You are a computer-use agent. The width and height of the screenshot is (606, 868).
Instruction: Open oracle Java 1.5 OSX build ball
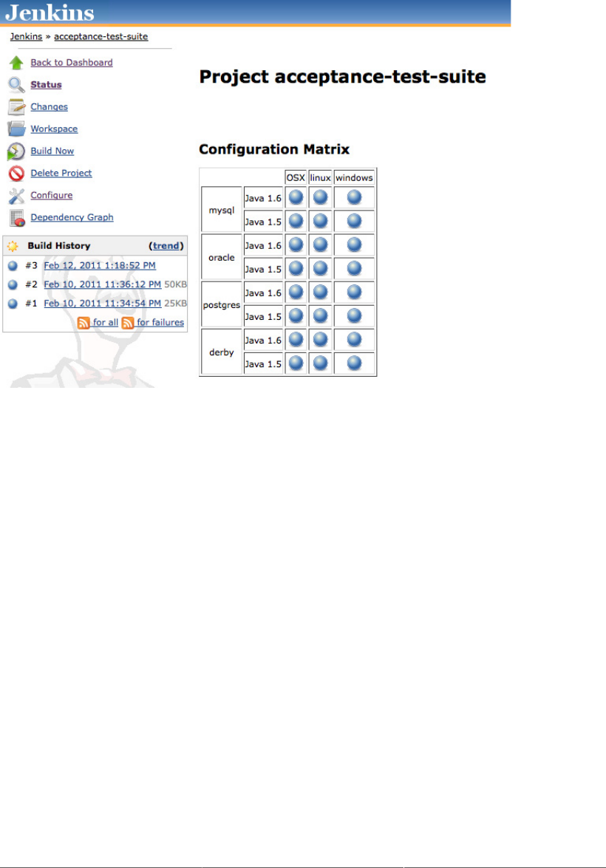click(296, 268)
